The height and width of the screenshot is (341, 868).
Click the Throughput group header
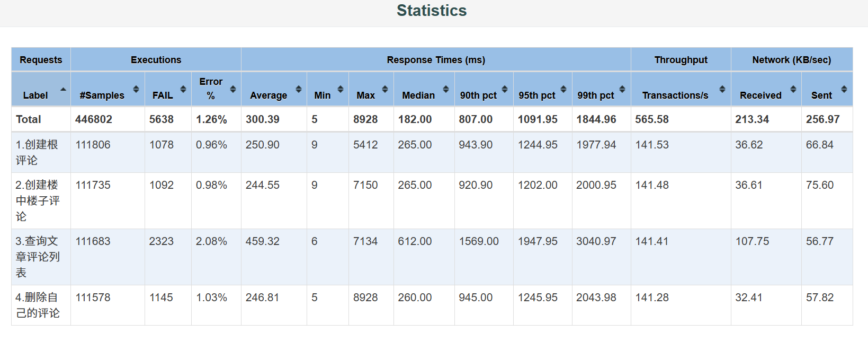pyautogui.click(x=681, y=60)
